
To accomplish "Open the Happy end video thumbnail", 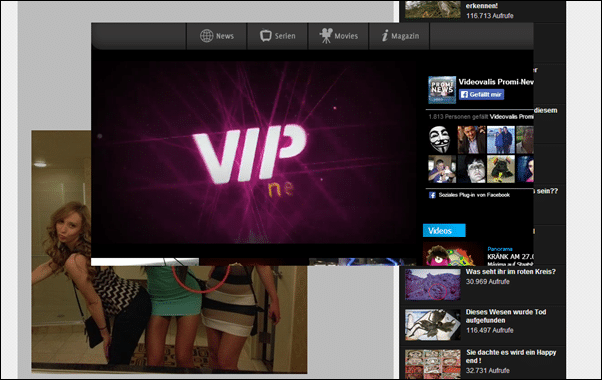I will pos(433,364).
